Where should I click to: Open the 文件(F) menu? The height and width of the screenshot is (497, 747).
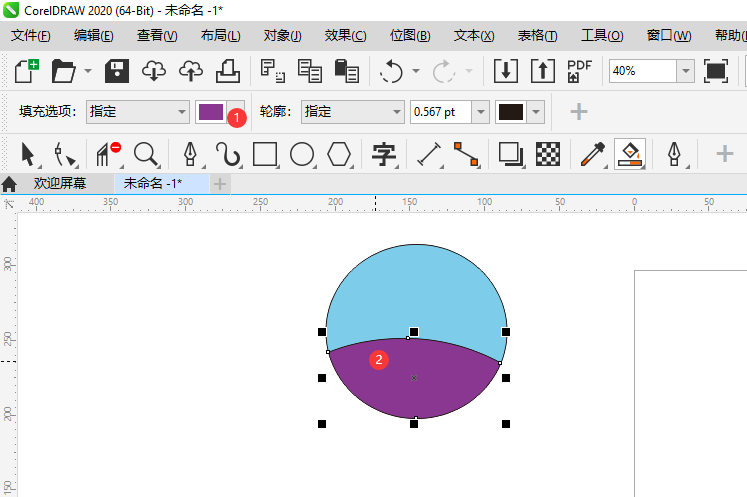point(30,36)
